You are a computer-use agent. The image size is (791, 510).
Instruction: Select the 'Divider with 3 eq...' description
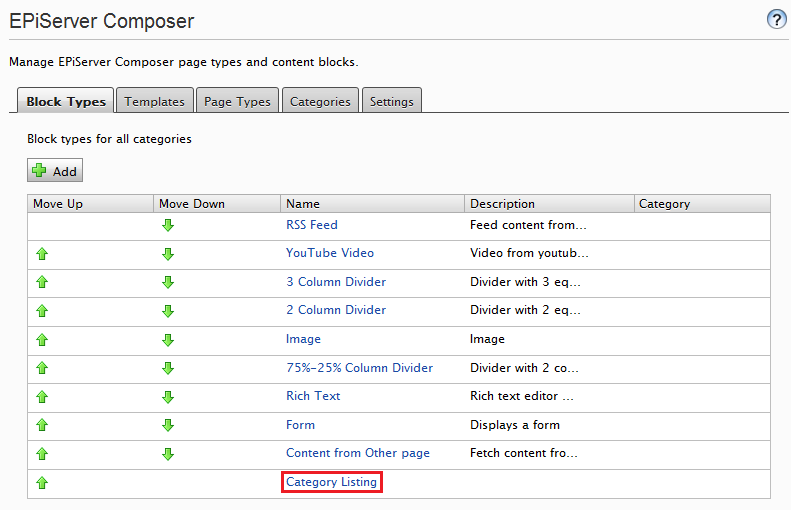(525, 282)
